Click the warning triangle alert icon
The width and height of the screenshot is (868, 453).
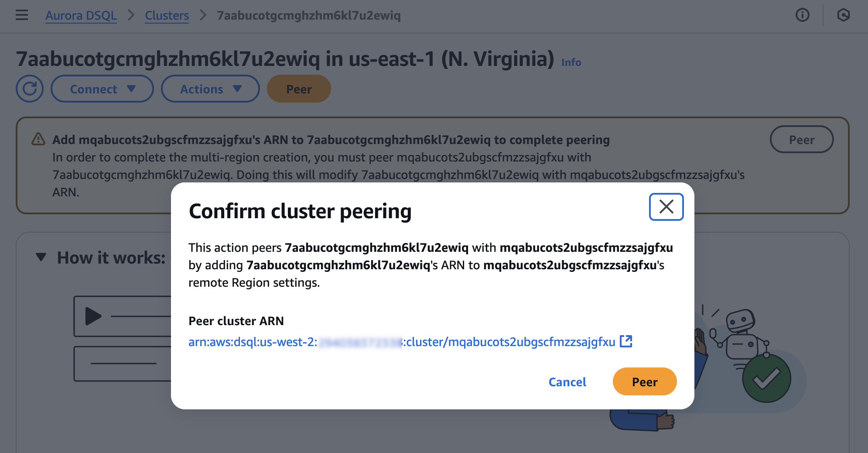pos(38,139)
